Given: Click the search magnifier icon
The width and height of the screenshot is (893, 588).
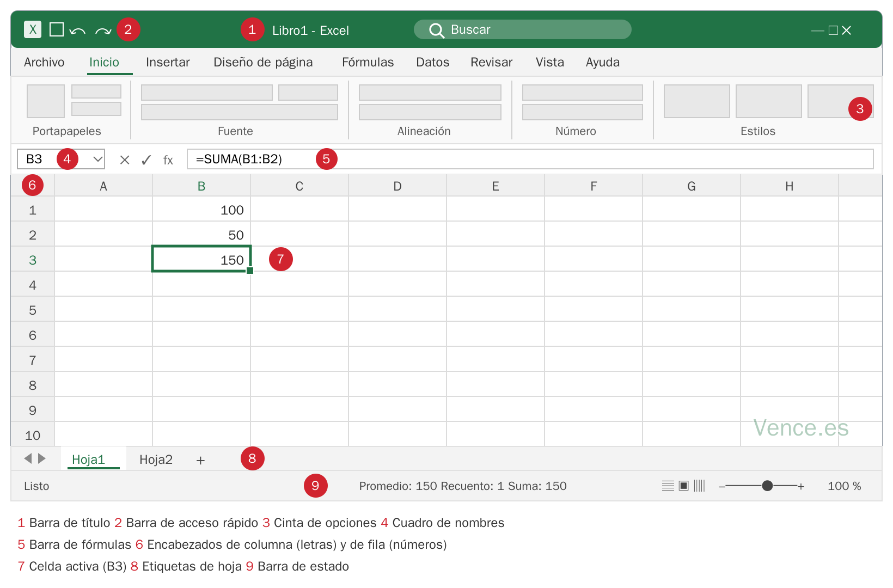Looking at the screenshot, I should [437, 30].
